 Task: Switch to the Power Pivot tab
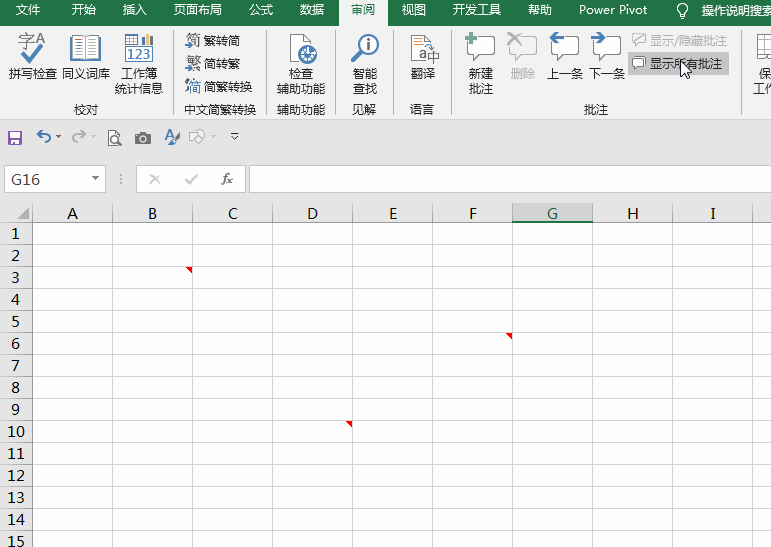[613, 10]
